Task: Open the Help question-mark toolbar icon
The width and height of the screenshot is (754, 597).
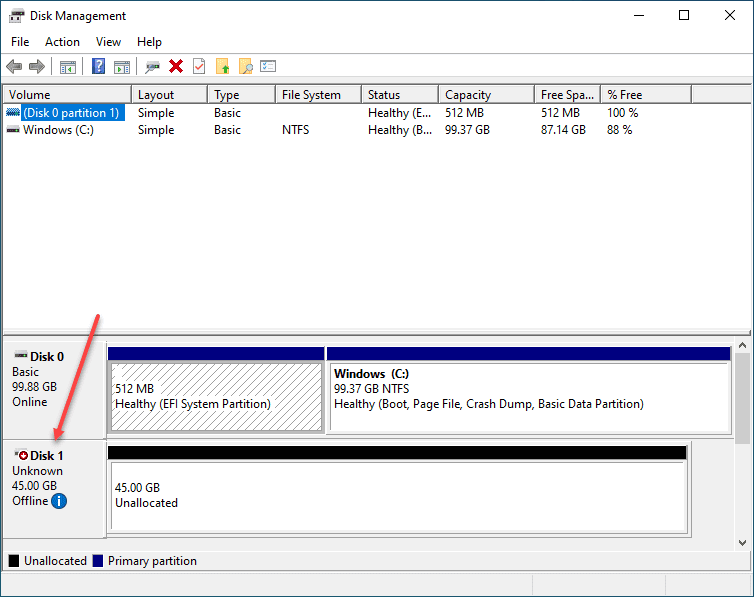Action: [x=98, y=66]
